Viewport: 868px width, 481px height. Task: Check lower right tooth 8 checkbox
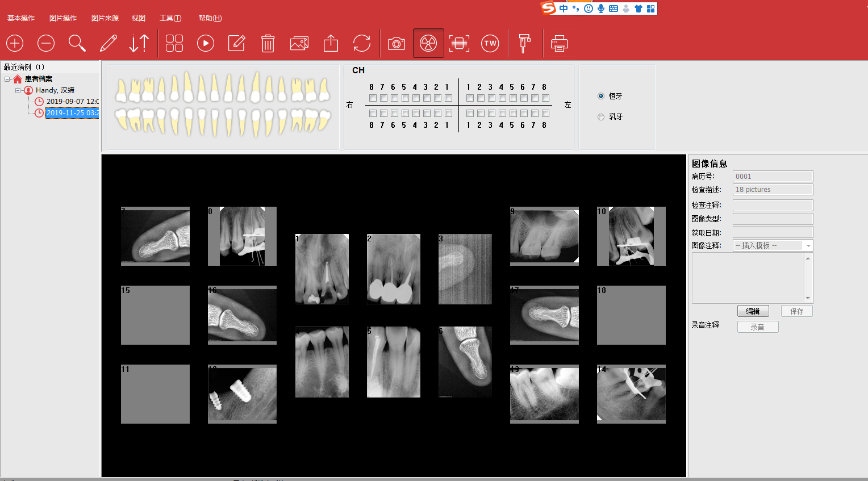pos(373,114)
